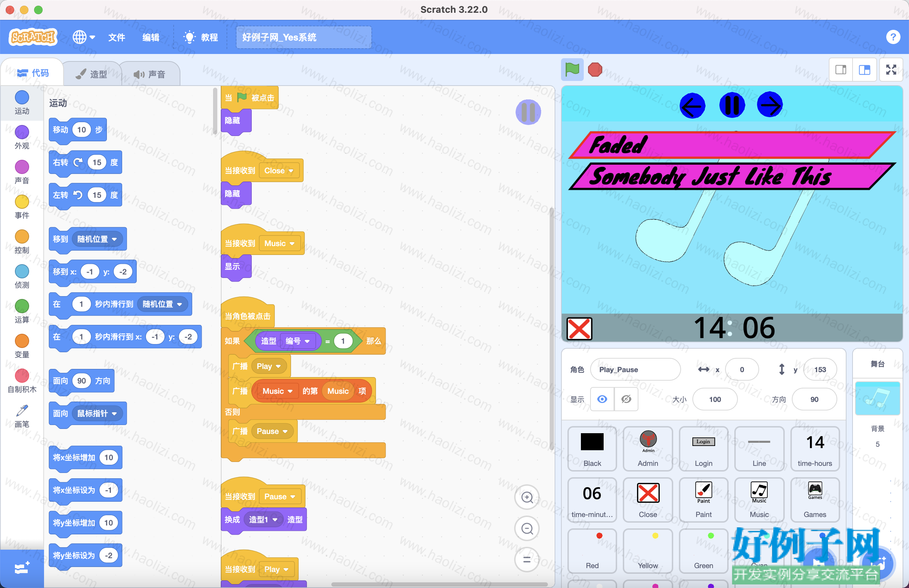Select the 声音 sound block category
The width and height of the screenshot is (909, 588).
[22, 172]
